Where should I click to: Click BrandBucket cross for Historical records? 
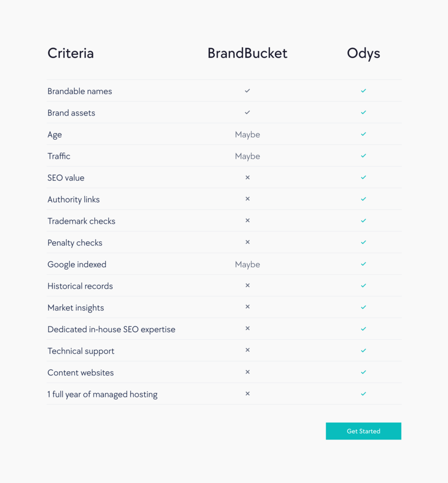point(247,285)
